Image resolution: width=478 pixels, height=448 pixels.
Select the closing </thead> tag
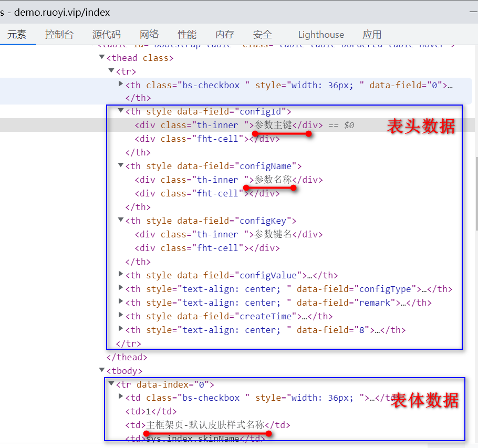(127, 357)
